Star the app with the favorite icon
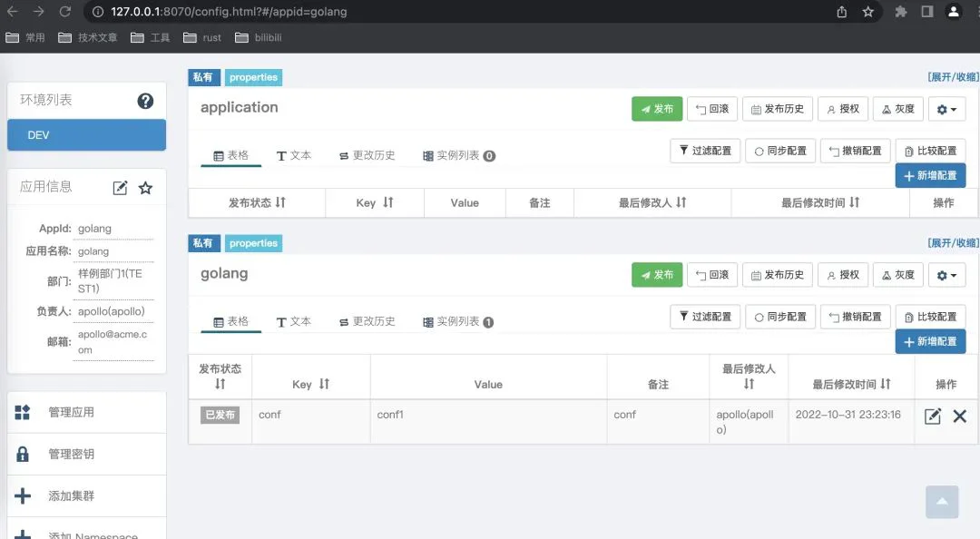The width and height of the screenshot is (980, 539). [x=145, y=188]
